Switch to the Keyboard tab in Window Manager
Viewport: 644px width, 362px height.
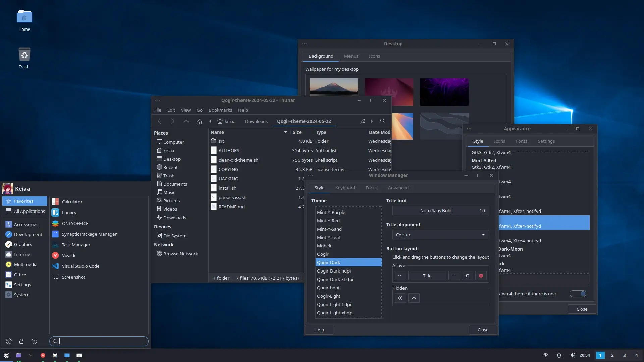(x=345, y=188)
